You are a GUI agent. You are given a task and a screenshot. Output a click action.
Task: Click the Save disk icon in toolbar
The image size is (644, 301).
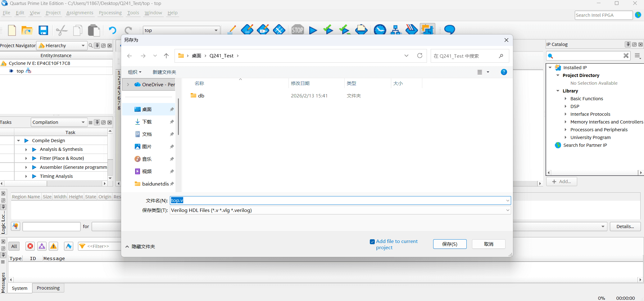tap(43, 30)
